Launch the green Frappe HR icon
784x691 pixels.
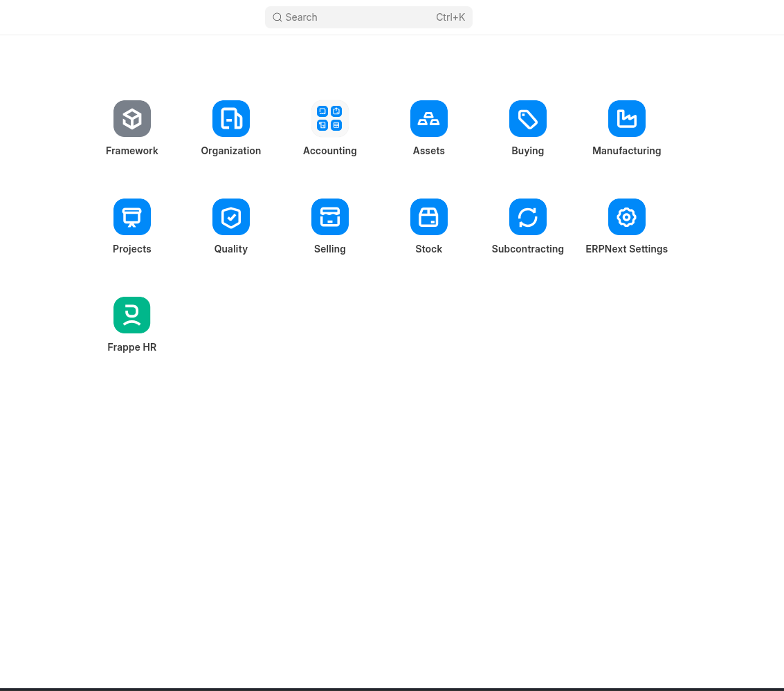[x=132, y=315]
